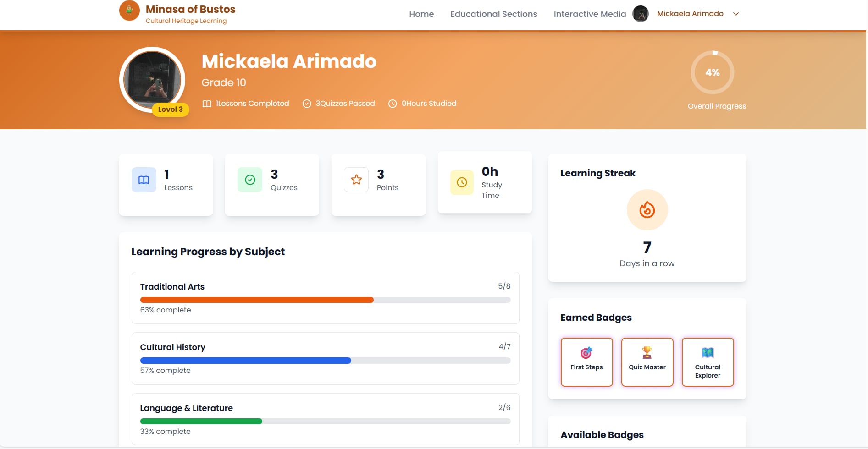868x449 pixels.
Task: Click the Cultural Heritage Learning tagline
Action: click(186, 21)
